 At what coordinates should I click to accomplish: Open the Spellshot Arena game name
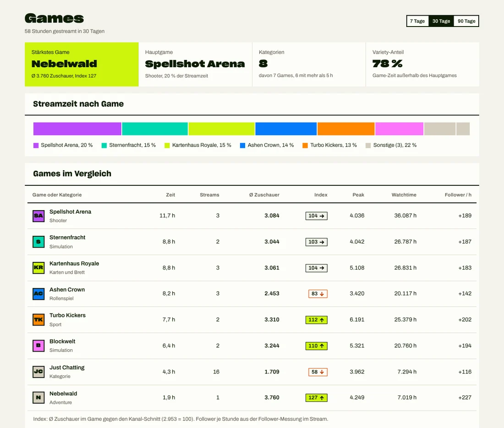tap(71, 212)
